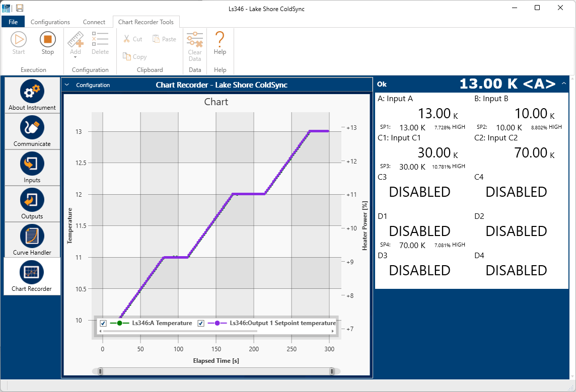Open the File menu tab
576x392 pixels.
pyautogui.click(x=13, y=22)
